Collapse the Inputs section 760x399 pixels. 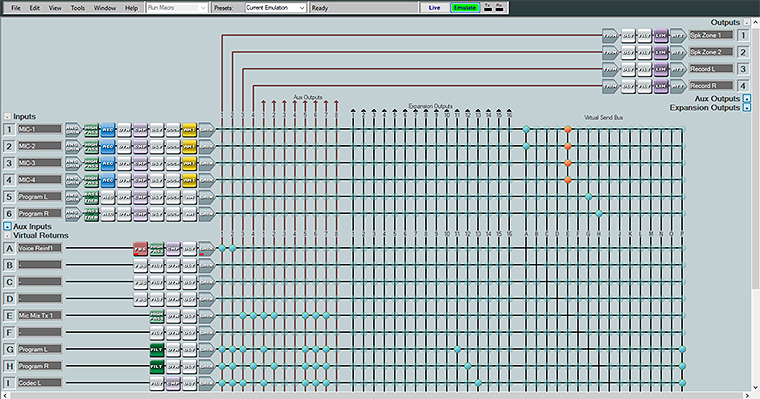[x=7, y=117]
